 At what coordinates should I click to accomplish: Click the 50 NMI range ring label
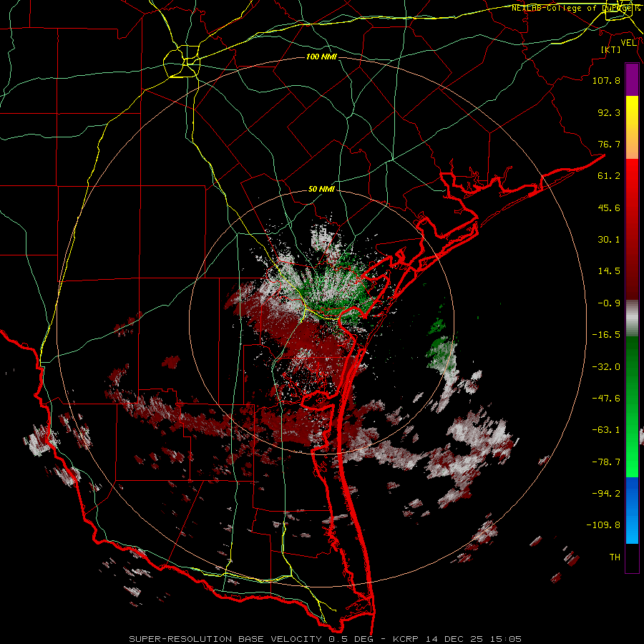[321, 190]
